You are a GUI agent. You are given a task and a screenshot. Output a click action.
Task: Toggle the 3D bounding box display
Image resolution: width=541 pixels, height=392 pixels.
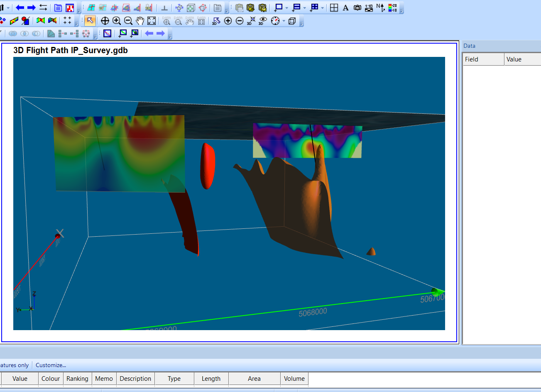(x=292, y=21)
